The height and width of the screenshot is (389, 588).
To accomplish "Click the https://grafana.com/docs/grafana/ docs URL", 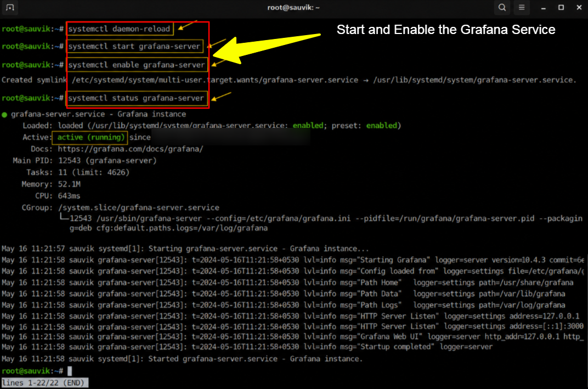I will pyautogui.click(x=131, y=149).
